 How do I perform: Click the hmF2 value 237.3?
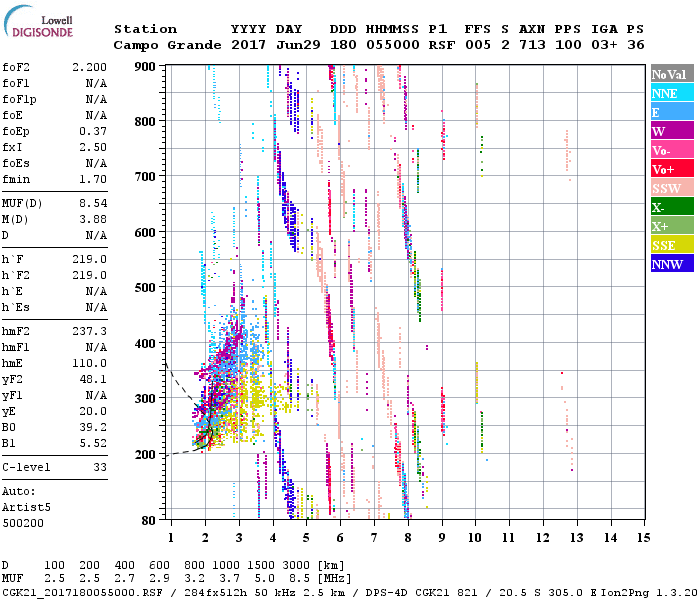89,332
